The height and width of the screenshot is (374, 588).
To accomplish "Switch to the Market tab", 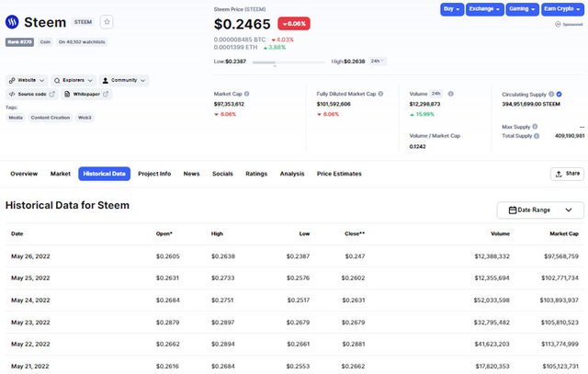I will [x=61, y=174].
